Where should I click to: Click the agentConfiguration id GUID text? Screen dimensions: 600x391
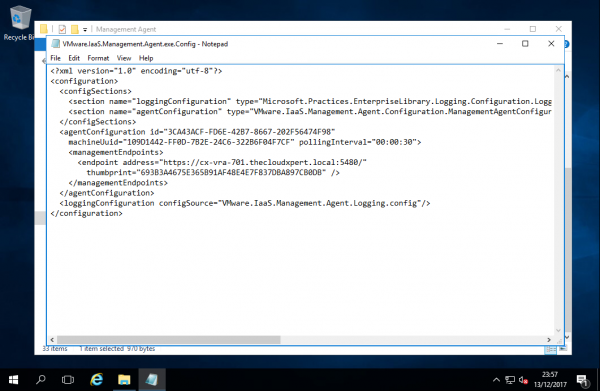coord(249,132)
